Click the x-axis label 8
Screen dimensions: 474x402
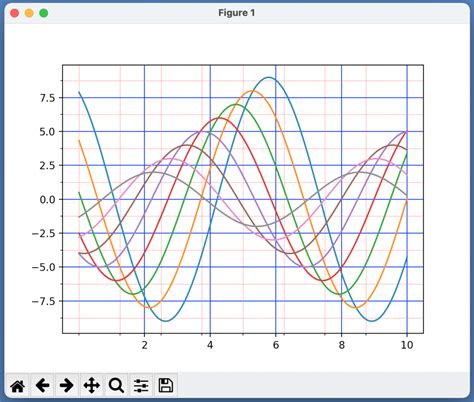341,345
